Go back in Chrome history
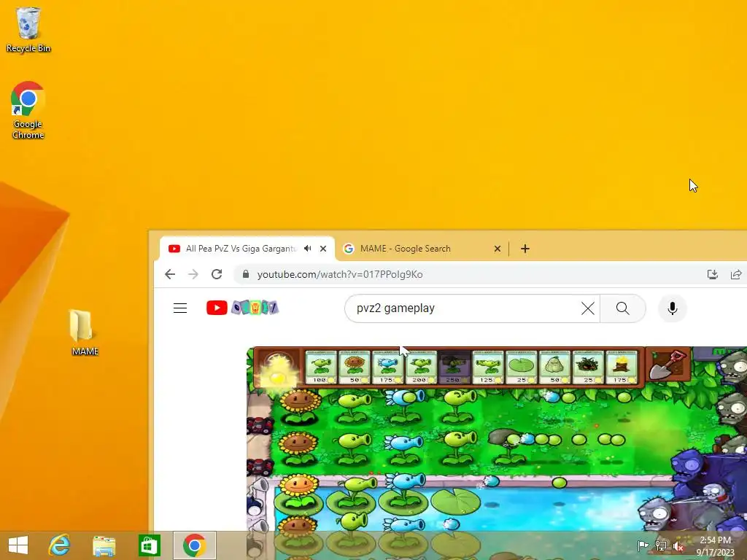The width and height of the screenshot is (747, 560). click(170, 274)
